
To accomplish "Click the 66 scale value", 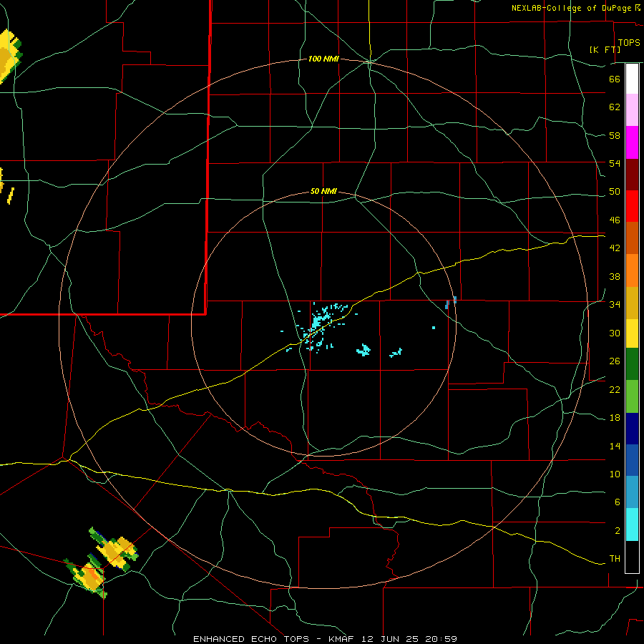I will (615, 79).
